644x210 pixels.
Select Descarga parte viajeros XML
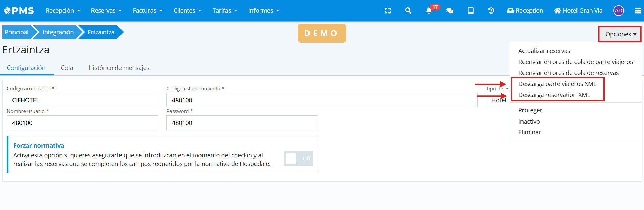(557, 84)
